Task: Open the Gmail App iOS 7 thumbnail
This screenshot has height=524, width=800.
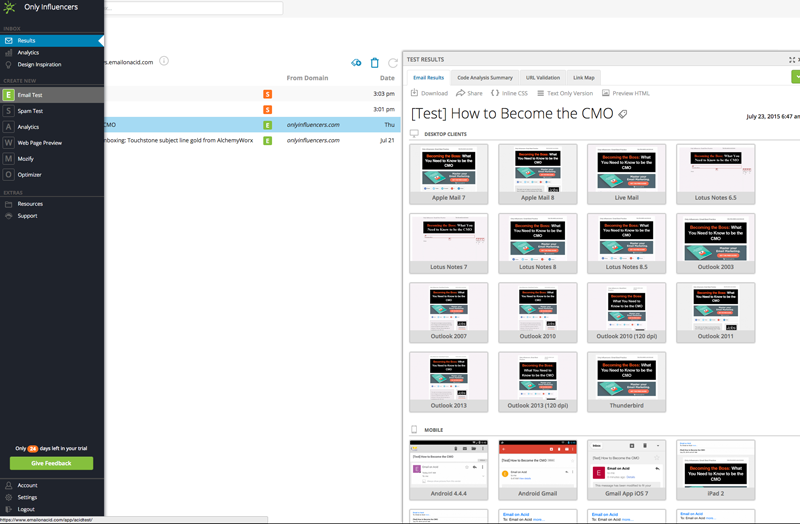Action: pyautogui.click(x=627, y=470)
